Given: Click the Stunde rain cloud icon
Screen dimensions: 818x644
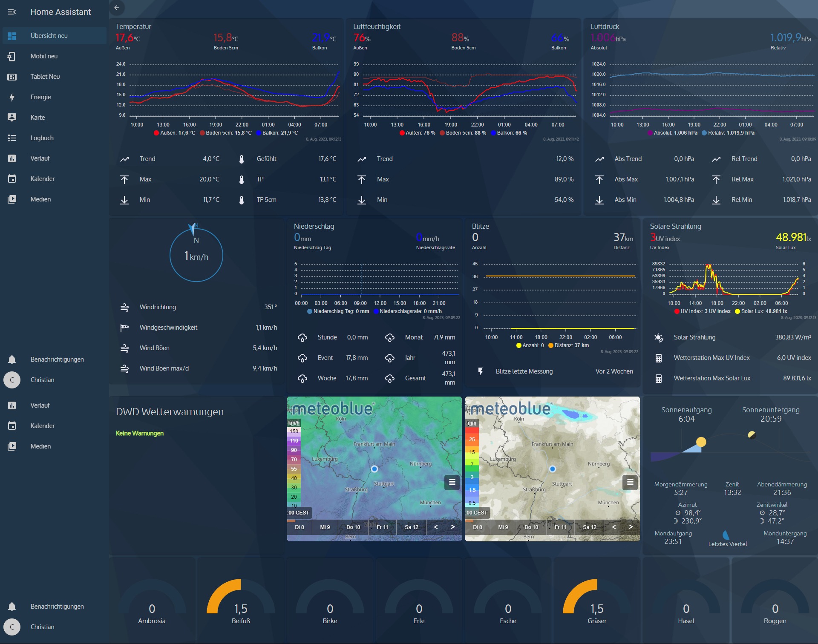Looking at the screenshot, I should pos(302,337).
